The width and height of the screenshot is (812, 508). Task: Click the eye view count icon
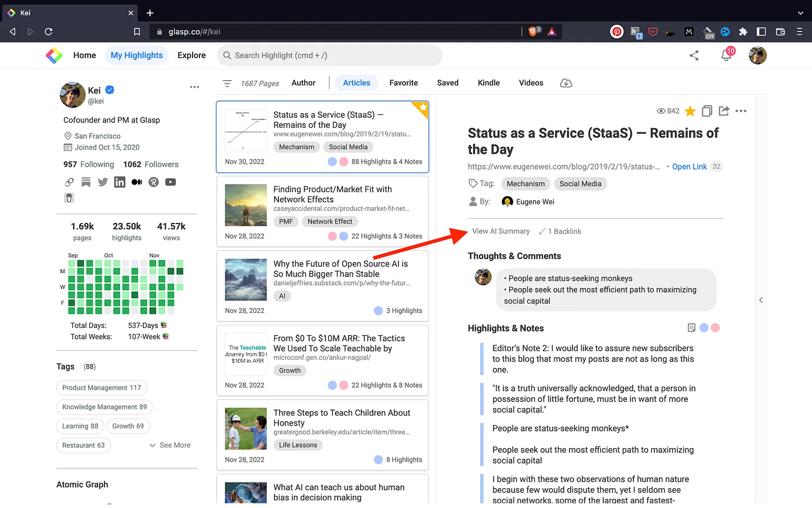661,111
